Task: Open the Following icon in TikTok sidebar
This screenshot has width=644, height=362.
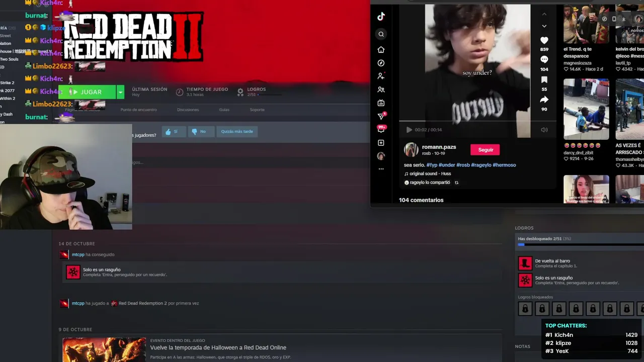Action: point(381,76)
